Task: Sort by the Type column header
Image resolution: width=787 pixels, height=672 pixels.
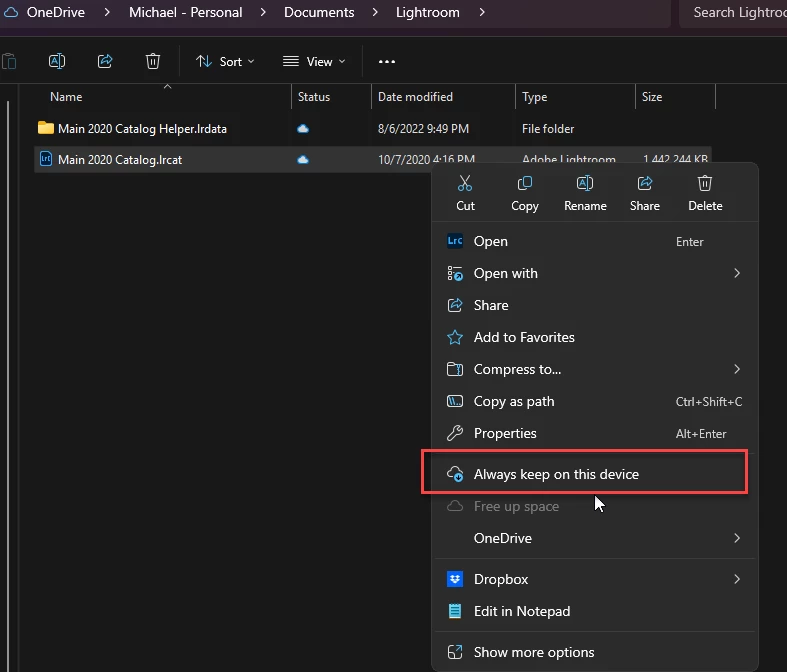Action: coord(575,97)
